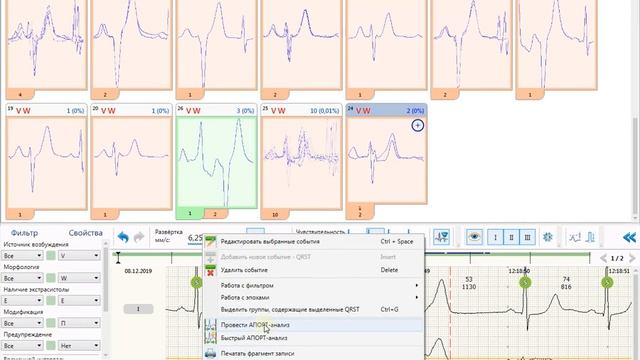Open the П modification dropdown

click(x=79, y=323)
